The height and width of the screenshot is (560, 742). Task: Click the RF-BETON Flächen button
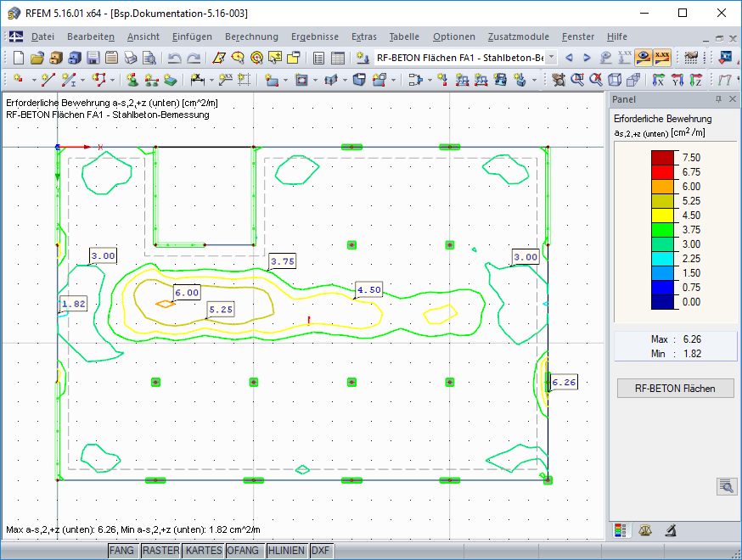(x=675, y=389)
